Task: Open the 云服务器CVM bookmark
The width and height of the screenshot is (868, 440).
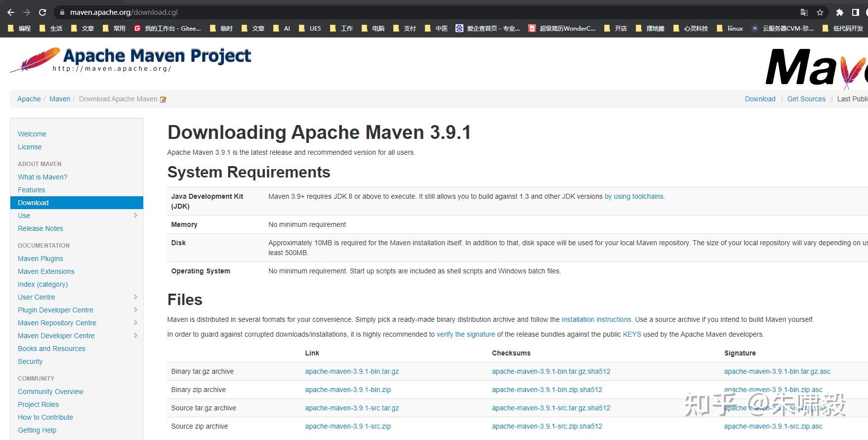Action: [783, 29]
